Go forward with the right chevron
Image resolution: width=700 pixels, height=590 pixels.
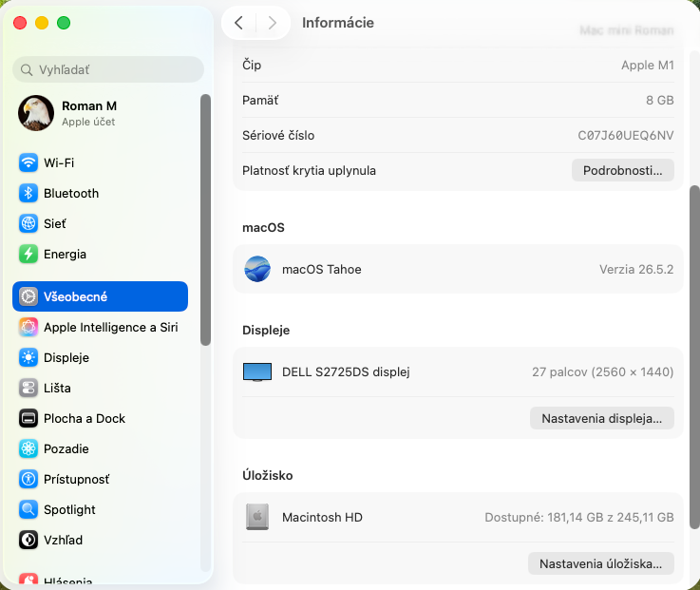[272, 23]
